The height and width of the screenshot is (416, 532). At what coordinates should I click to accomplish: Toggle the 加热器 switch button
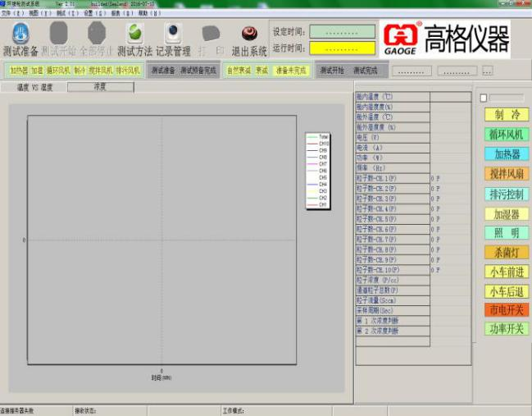507,154
